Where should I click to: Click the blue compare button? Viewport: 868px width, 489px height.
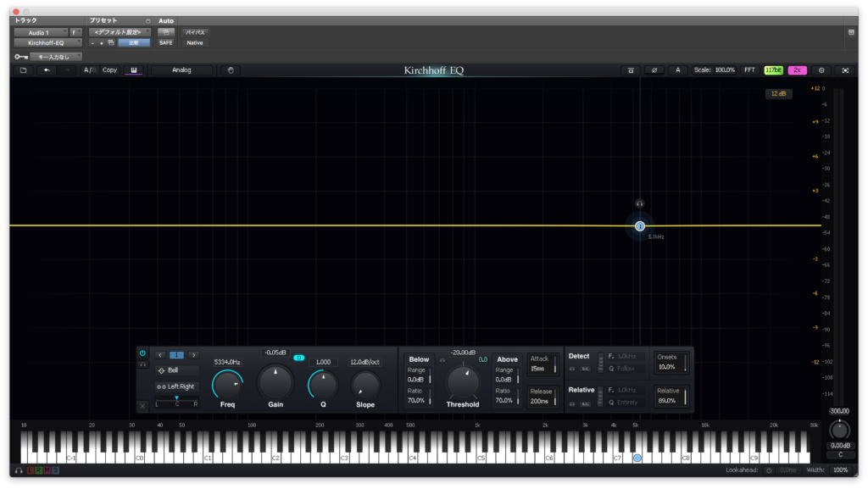(x=134, y=42)
